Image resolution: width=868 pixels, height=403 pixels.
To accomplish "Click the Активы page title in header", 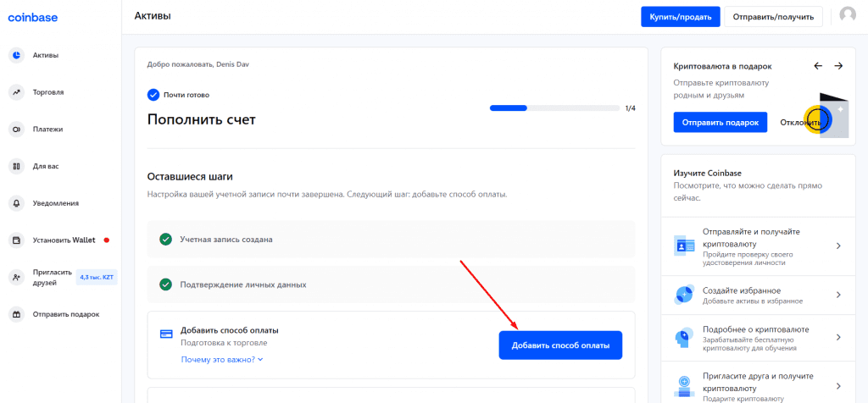I will 153,15.
